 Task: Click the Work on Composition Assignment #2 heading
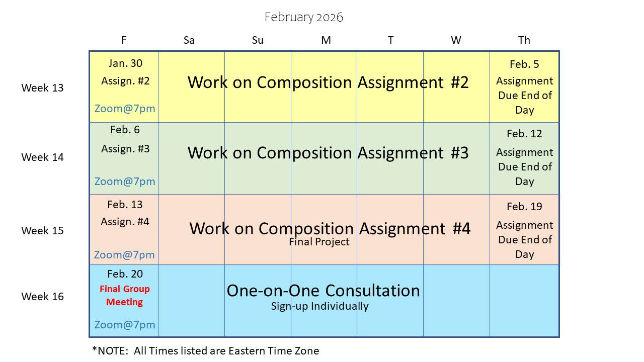click(x=328, y=82)
